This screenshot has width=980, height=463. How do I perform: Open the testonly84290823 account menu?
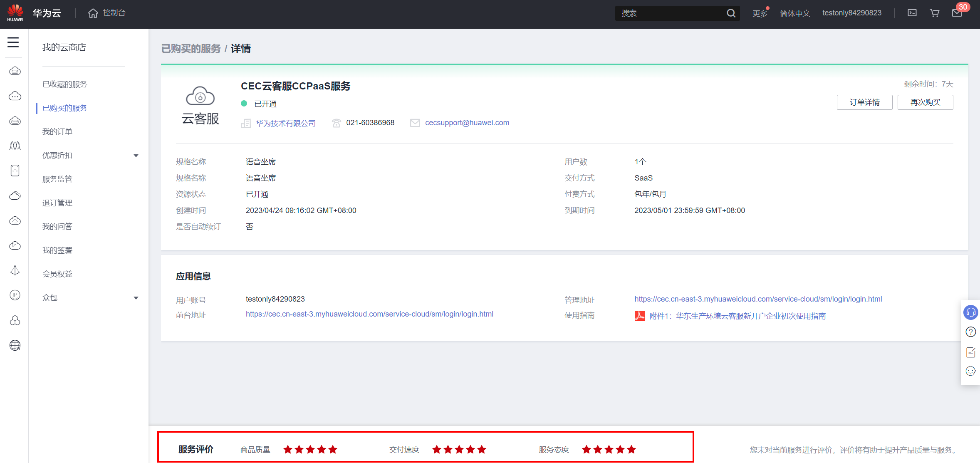pos(852,13)
